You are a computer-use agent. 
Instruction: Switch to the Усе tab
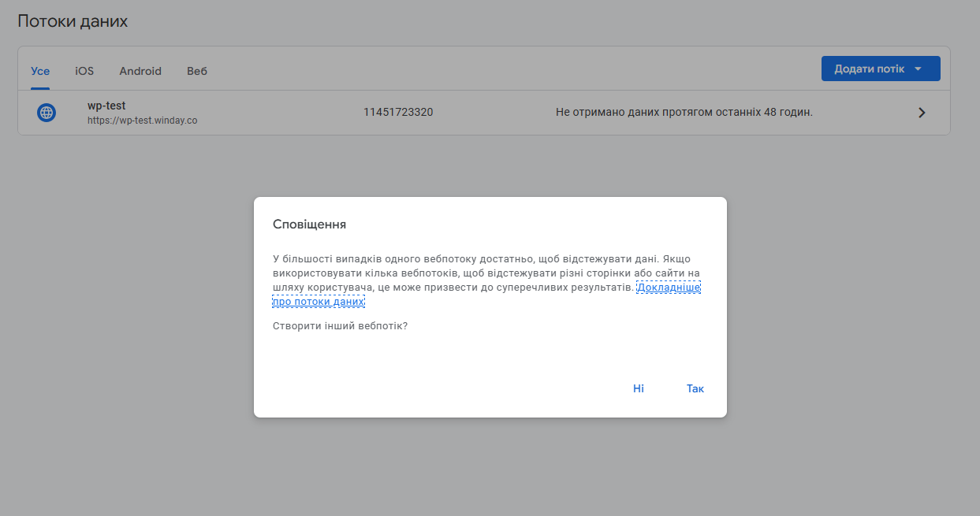tap(40, 71)
